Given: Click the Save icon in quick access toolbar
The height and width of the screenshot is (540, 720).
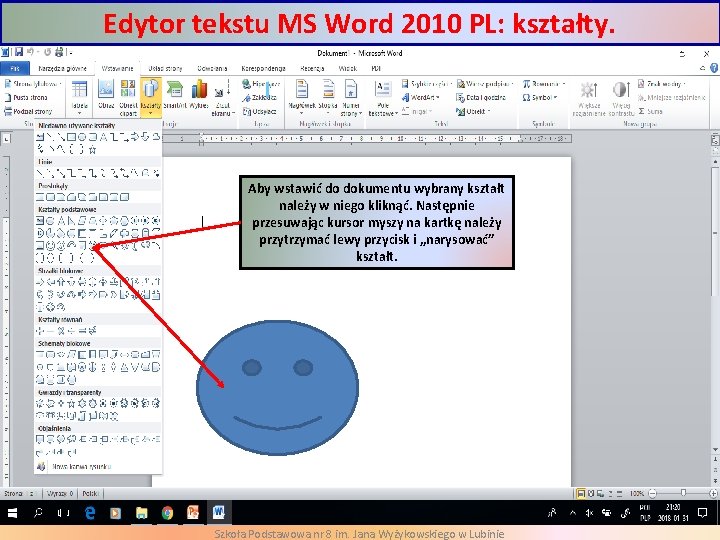Looking at the screenshot, I should [19, 52].
